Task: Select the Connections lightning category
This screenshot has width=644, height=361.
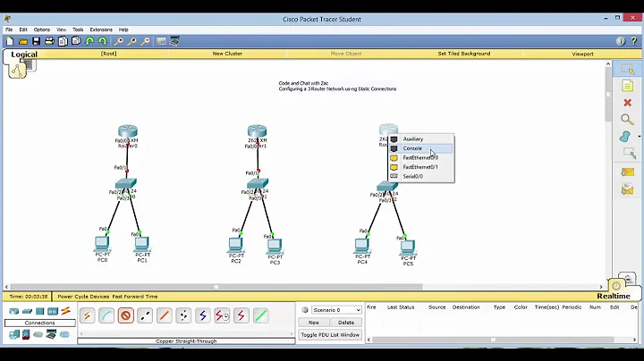Action: (65, 311)
